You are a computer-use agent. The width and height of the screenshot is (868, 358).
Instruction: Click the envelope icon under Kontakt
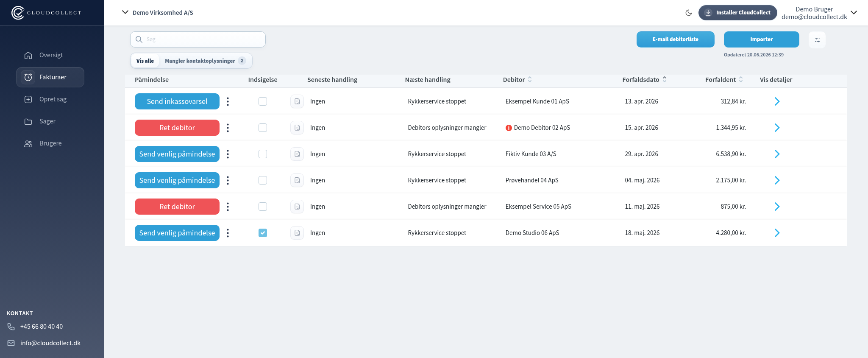click(11, 343)
